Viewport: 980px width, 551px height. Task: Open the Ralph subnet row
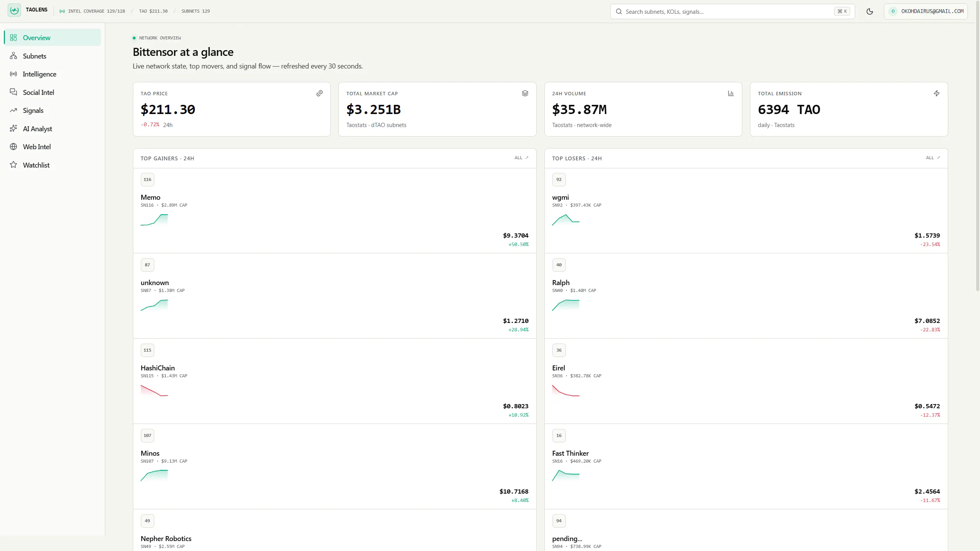tap(746, 296)
